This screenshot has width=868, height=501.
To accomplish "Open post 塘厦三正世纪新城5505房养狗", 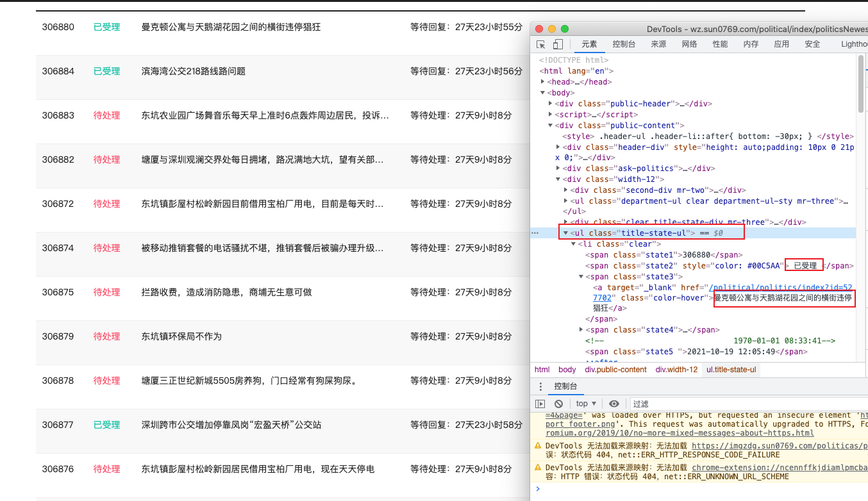I will point(249,381).
